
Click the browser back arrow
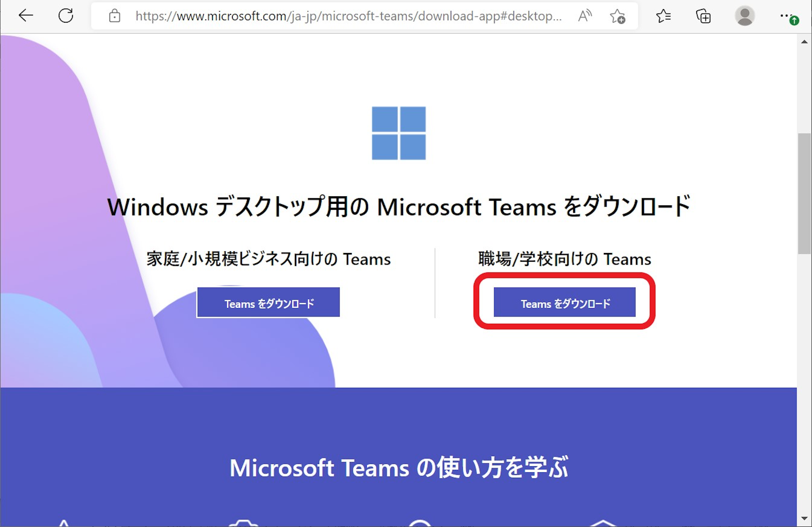coord(26,16)
